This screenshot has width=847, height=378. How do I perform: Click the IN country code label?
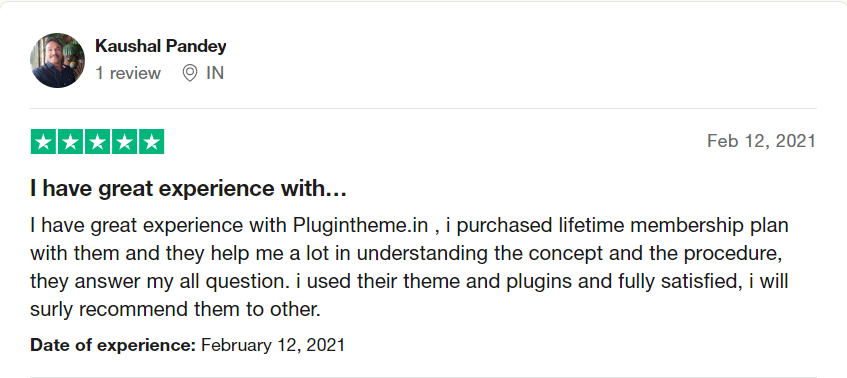(215, 73)
